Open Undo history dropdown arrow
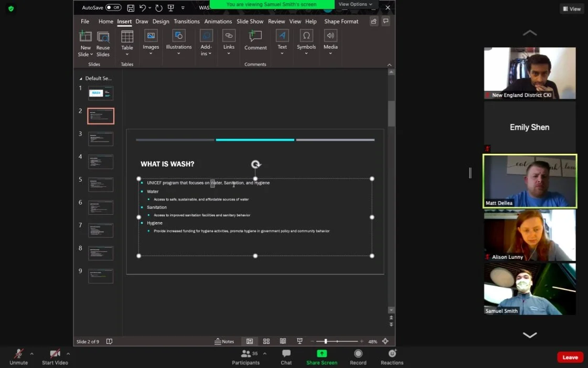 coord(149,7)
